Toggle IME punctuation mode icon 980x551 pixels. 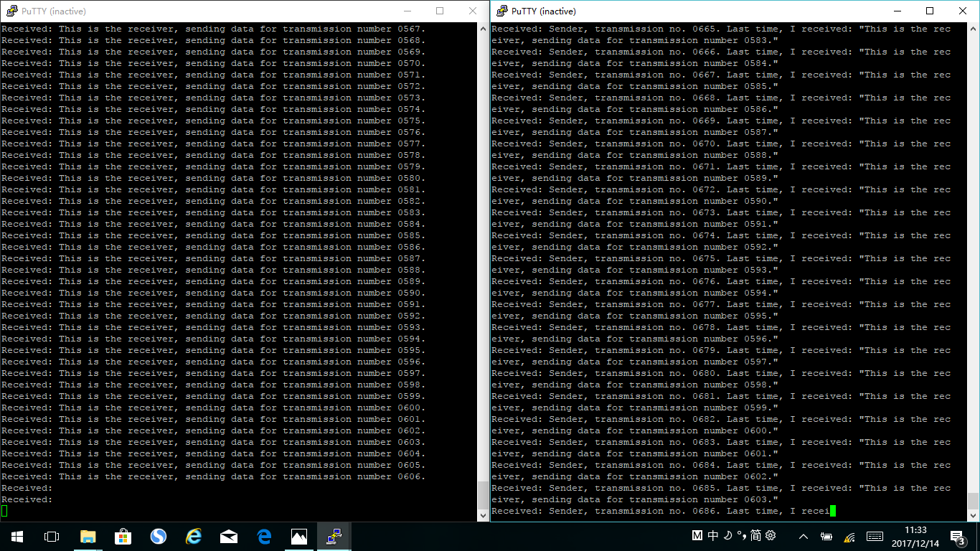click(742, 535)
